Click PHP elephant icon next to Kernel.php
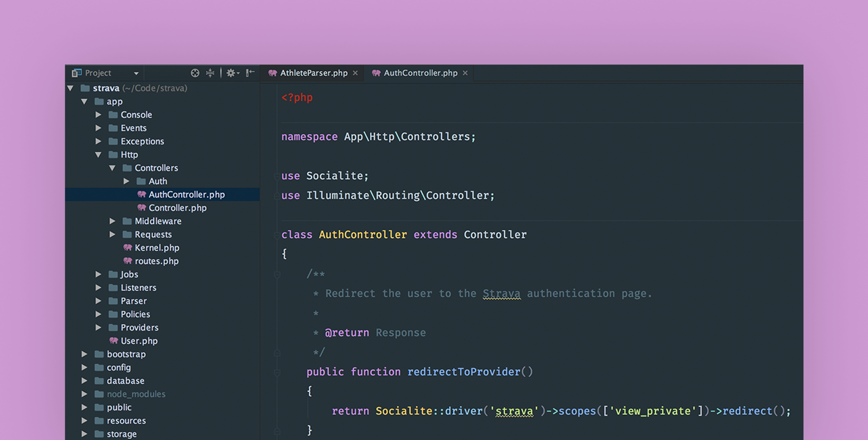 127,248
